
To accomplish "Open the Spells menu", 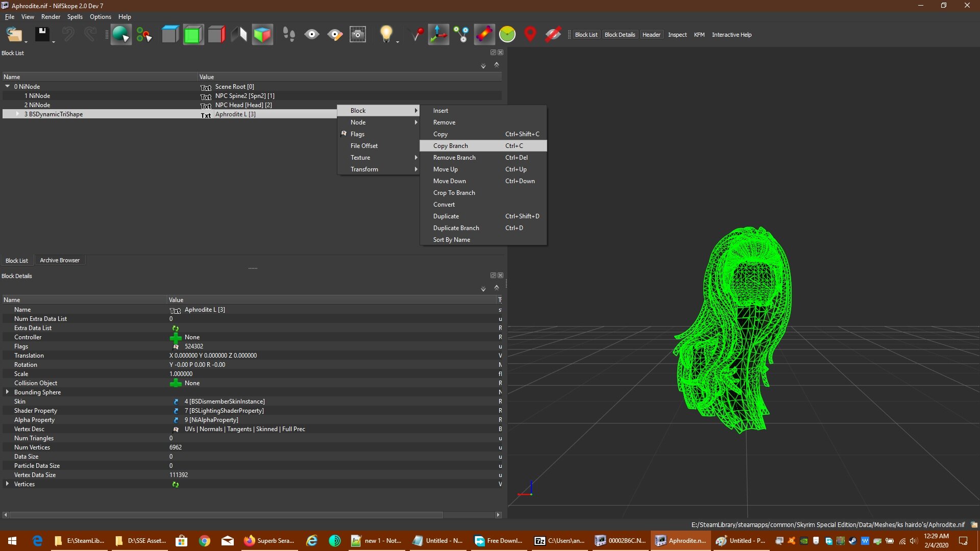I will click(x=75, y=17).
